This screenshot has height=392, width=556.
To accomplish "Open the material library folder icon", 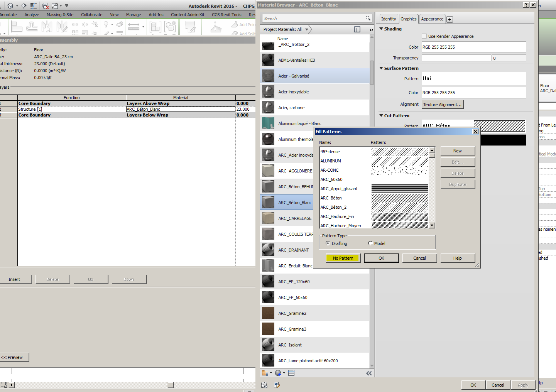I will coord(266,373).
